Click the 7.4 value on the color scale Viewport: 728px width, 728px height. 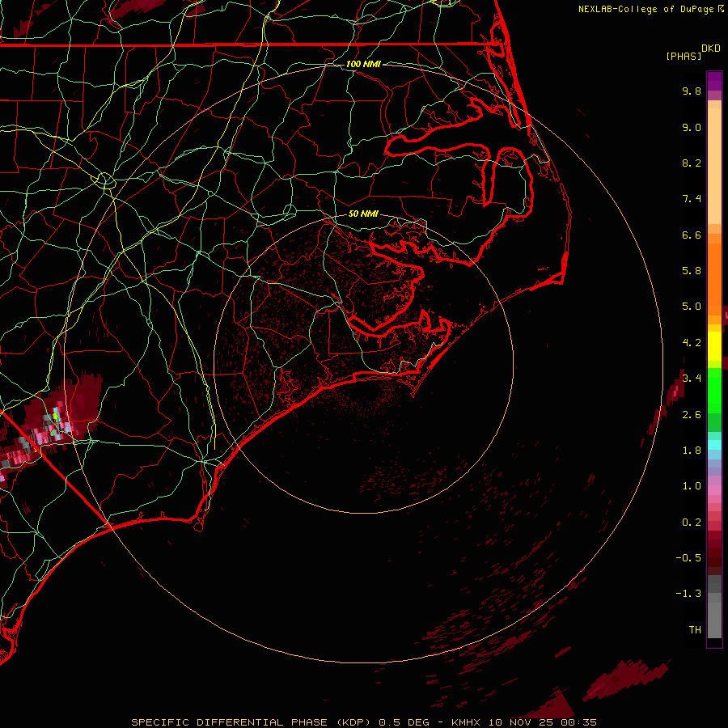coord(692,199)
